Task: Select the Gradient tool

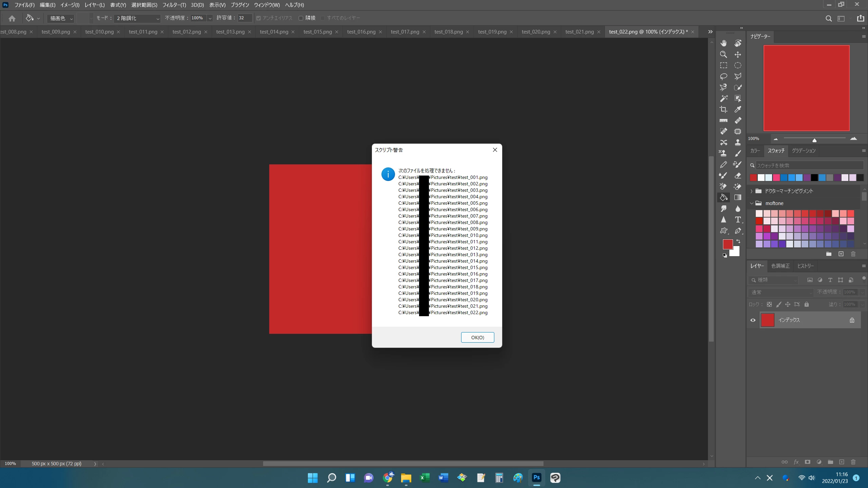Action: 737,197
